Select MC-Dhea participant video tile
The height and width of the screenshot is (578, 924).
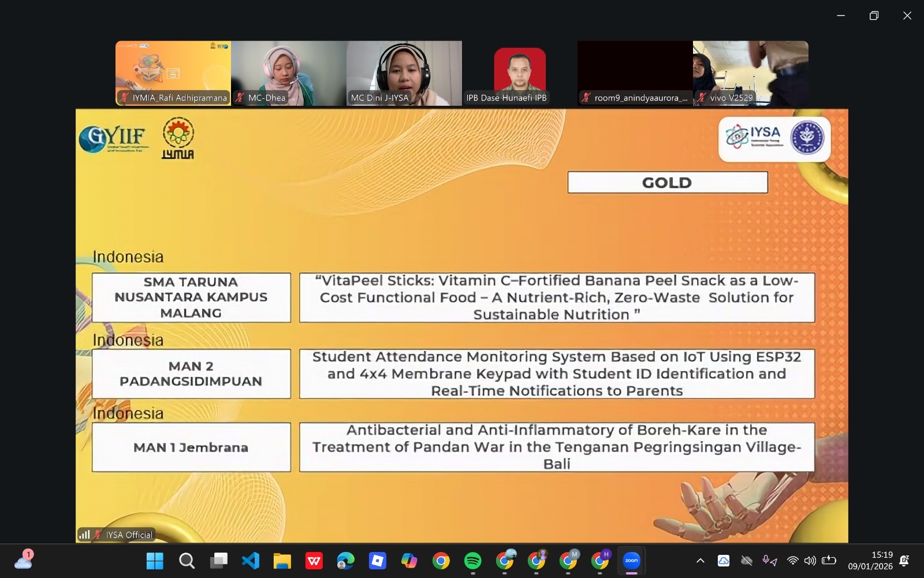pos(289,73)
